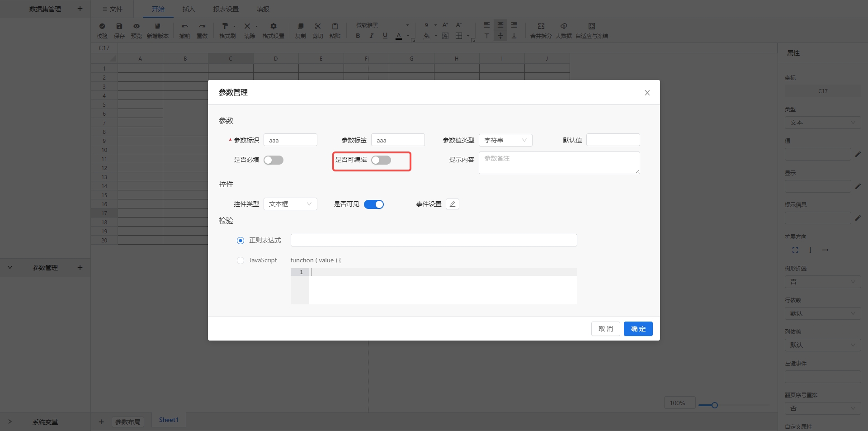Align text right in toolbar

click(514, 25)
